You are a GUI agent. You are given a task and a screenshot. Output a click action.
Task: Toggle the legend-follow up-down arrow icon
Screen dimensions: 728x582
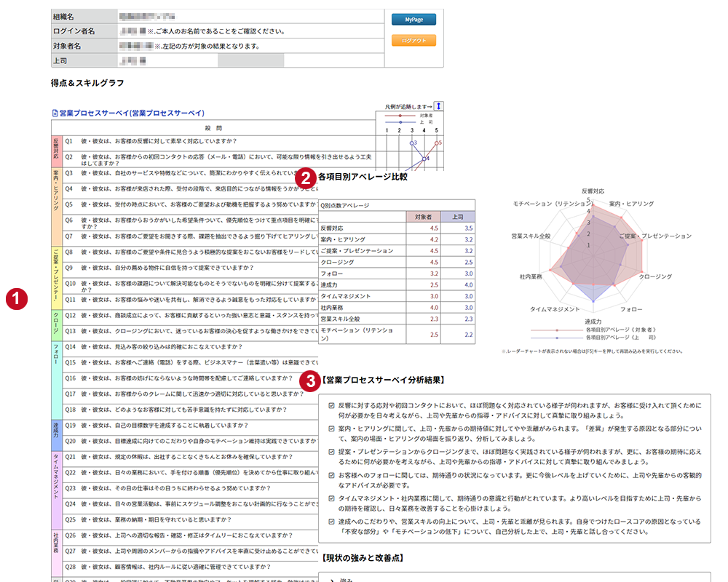point(438,106)
